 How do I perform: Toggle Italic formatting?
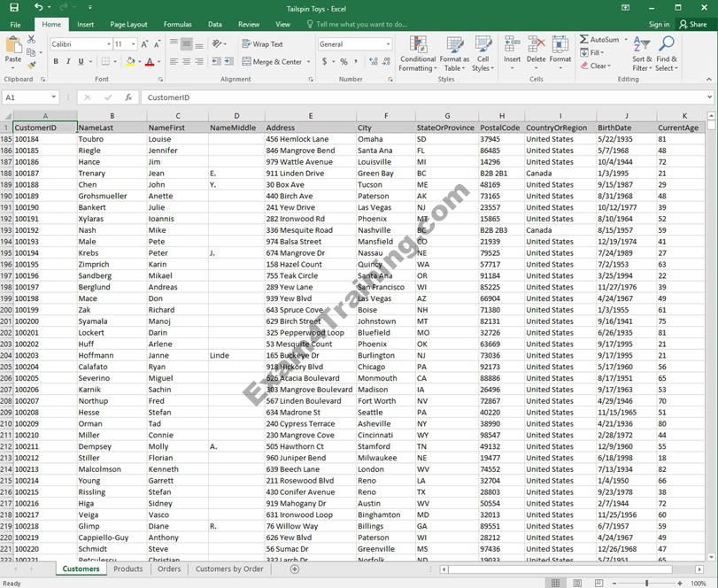[x=68, y=62]
